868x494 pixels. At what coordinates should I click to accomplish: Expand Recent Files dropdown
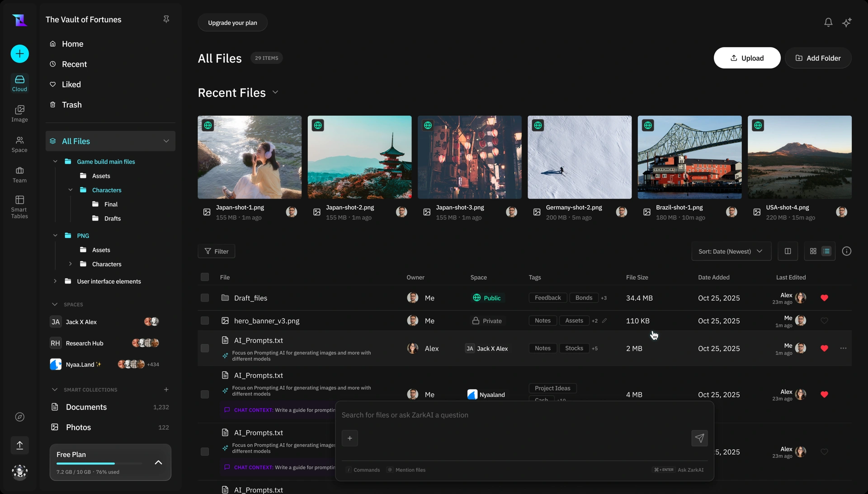tap(275, 92)
